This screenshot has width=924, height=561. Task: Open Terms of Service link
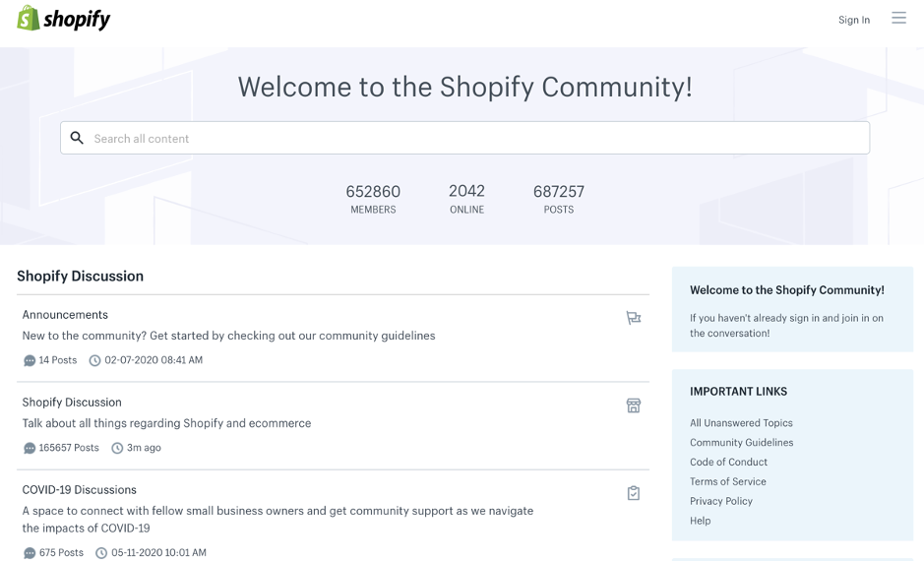pos(728,481)
